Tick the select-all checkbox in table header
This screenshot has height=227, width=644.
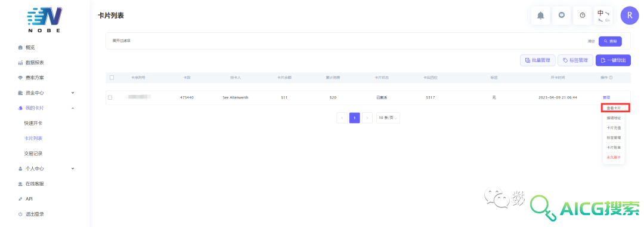pyautogui.click(x=112, y=77)
